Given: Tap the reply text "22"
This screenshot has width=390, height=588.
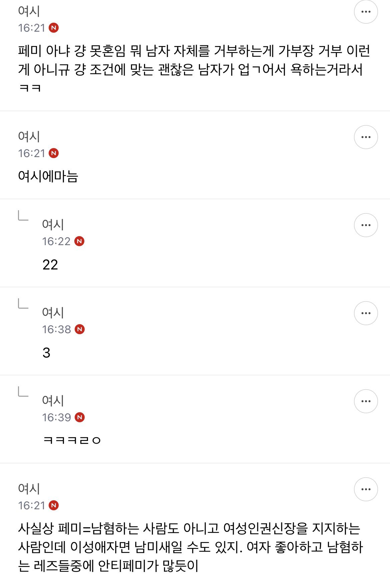Looking at the screenshot, I should (x=50, y=265).
